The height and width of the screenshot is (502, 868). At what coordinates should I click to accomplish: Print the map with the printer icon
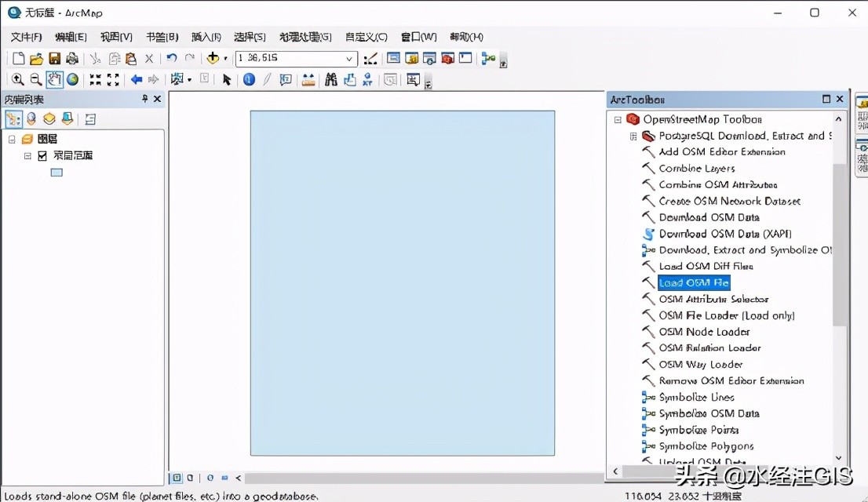pos(72,58)
